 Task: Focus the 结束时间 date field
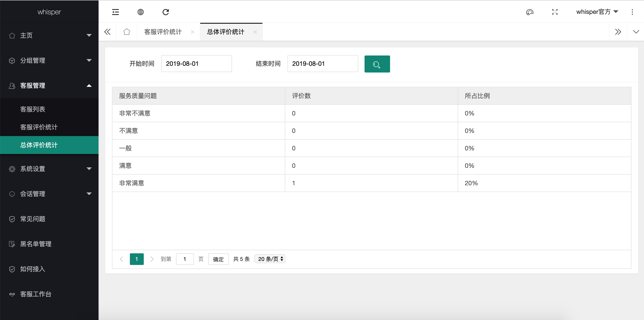[323, 64]
